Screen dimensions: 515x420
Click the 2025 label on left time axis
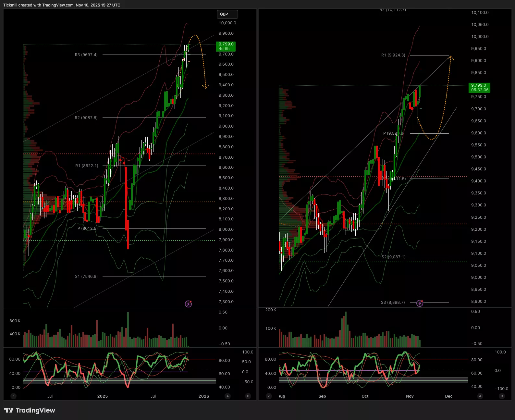[x=103, y=396]
